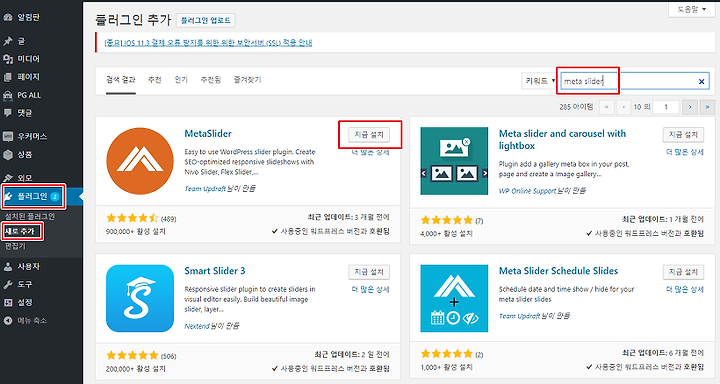The image size is (720, 384).
Task: Expand the 도움말 help dropdown
Action: point(692,9)
